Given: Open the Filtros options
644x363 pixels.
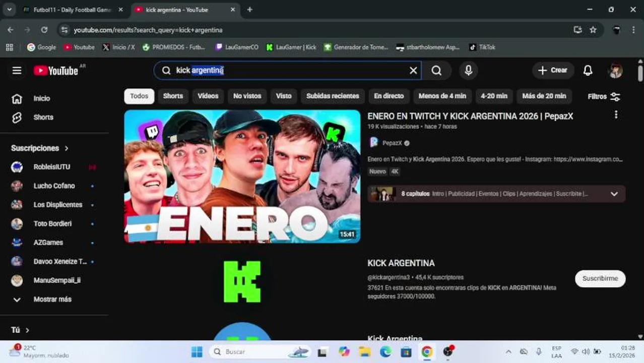Looking at the screenshot, I should [604, 96].
